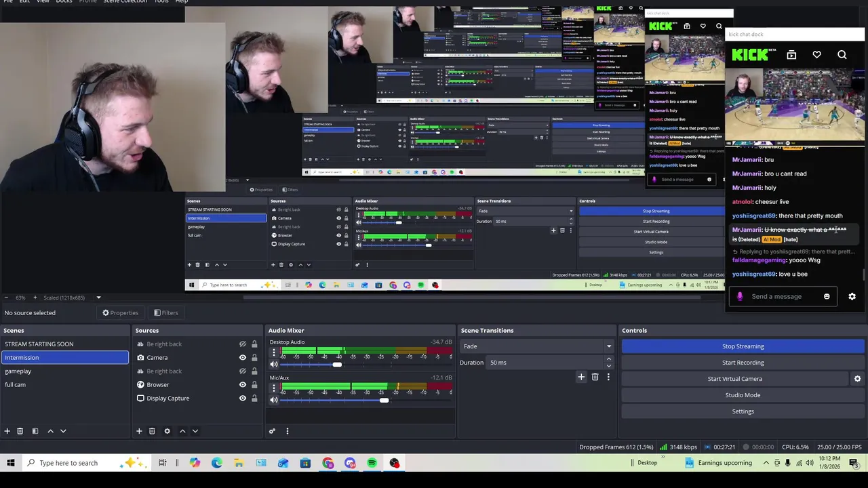Remove transition using Scene Transitions trash icon

[595, 377]
